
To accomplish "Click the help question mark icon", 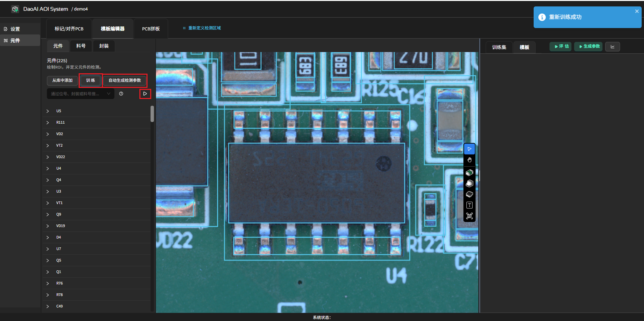I will [121, 94].
